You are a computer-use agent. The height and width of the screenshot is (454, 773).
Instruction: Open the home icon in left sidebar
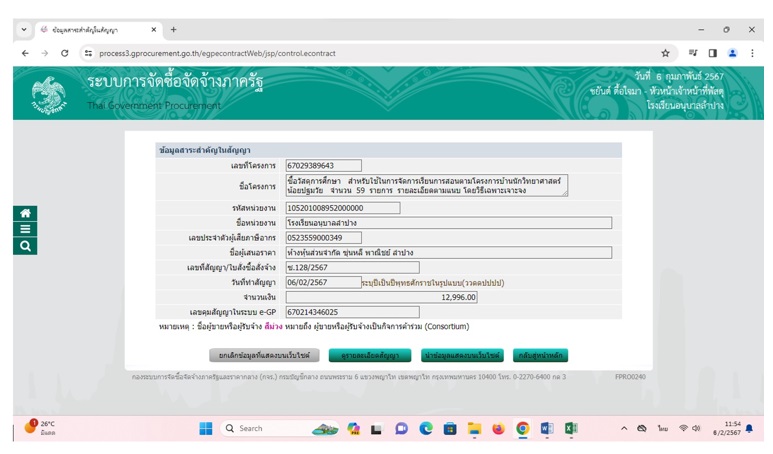[x=25, y=213]
